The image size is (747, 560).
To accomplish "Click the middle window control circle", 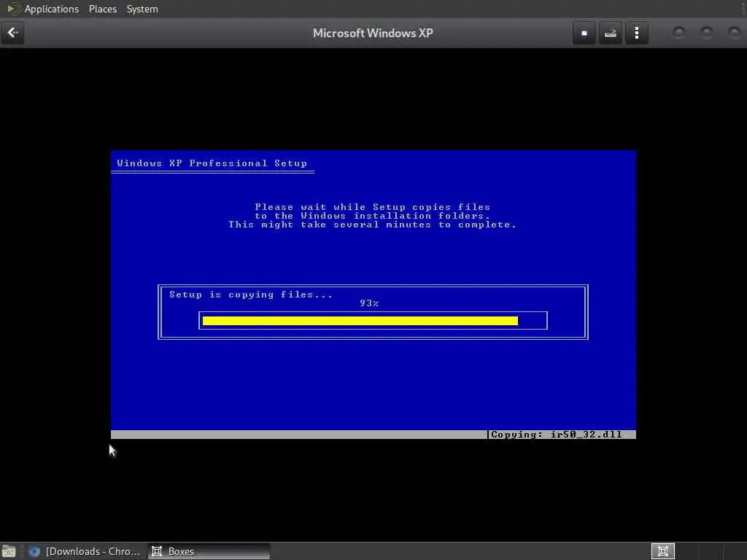I will click(x=707, y=33).
